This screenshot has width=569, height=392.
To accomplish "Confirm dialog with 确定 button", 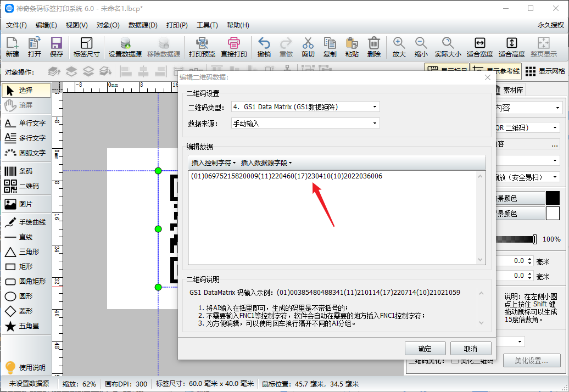I will point(425,349).
